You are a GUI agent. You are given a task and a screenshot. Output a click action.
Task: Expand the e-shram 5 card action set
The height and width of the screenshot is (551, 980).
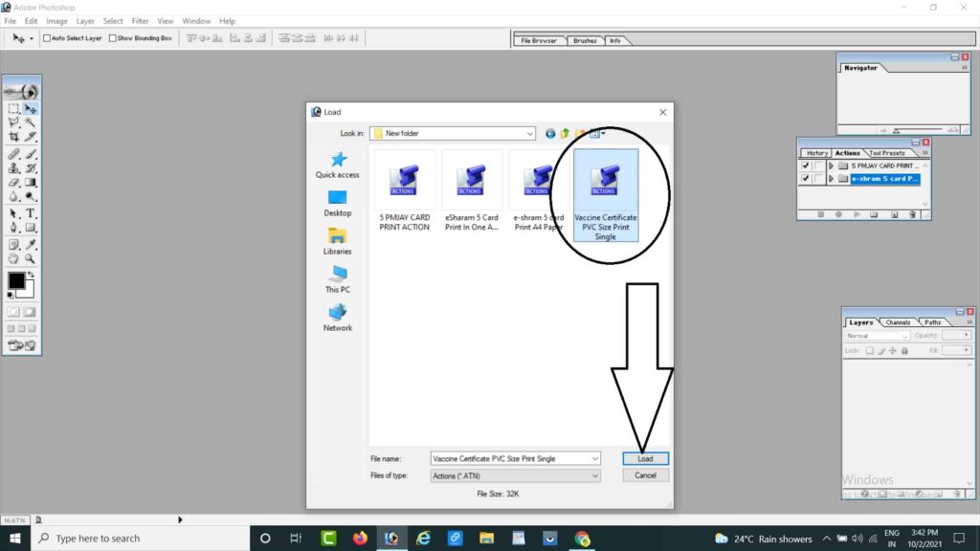pos(831,179)
